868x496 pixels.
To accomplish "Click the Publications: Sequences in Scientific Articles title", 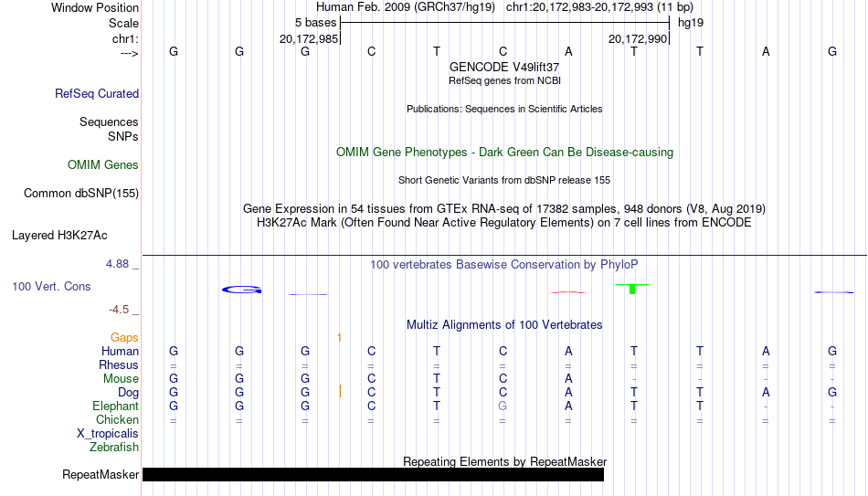I will click(504, 109).
